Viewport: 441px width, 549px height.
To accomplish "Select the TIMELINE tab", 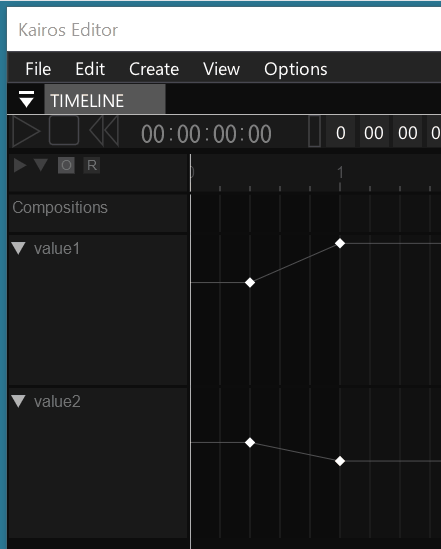I will tap(105, 99).
